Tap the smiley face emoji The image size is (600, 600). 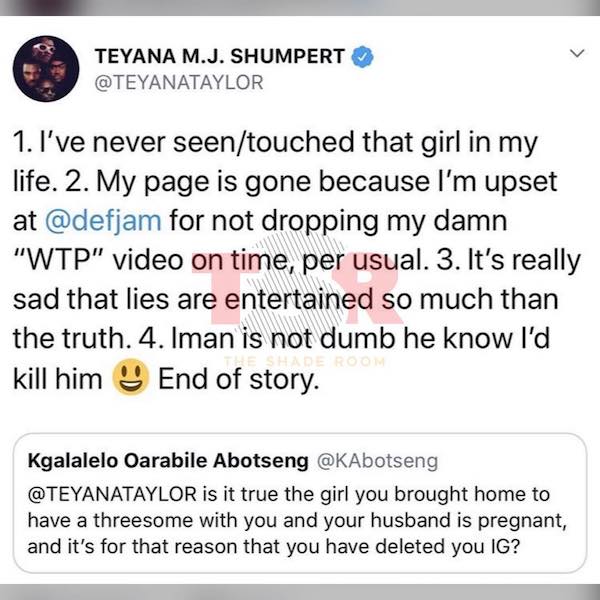[x=130, y=377]
